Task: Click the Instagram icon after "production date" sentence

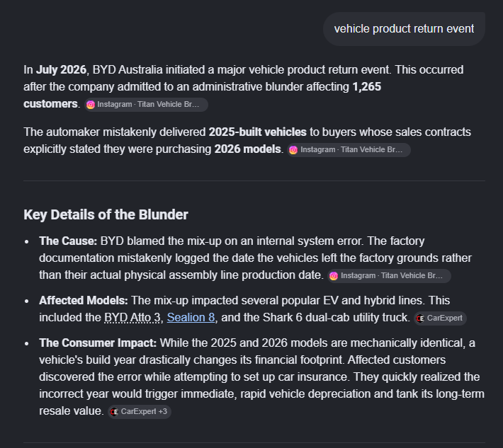Action: click(334, 276)
